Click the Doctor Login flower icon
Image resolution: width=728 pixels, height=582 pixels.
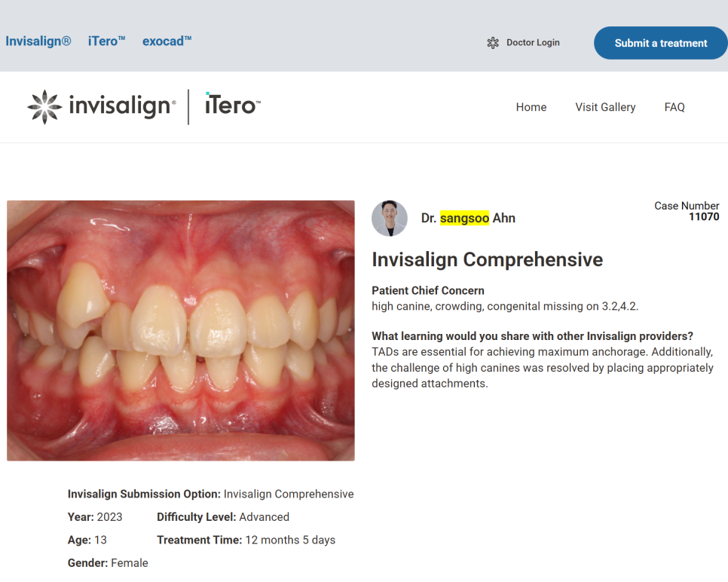coord(493,43)
